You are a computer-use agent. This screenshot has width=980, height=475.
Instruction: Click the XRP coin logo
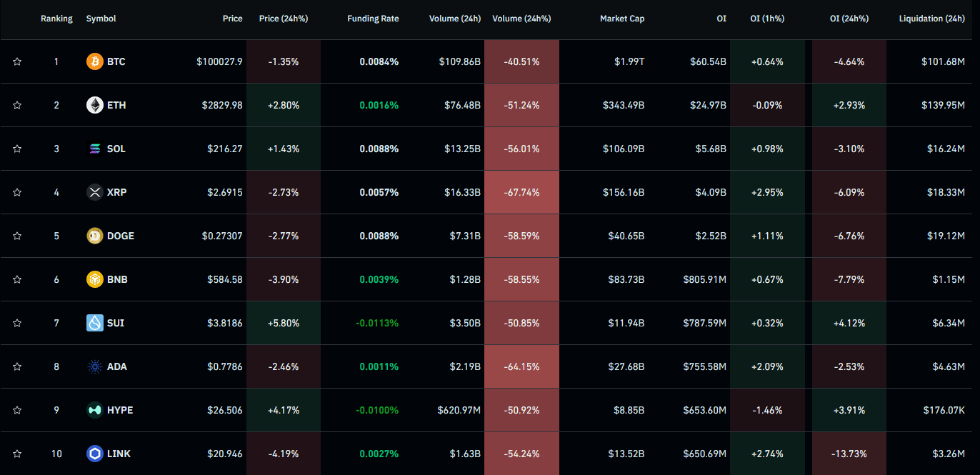[x=95, y=193]
